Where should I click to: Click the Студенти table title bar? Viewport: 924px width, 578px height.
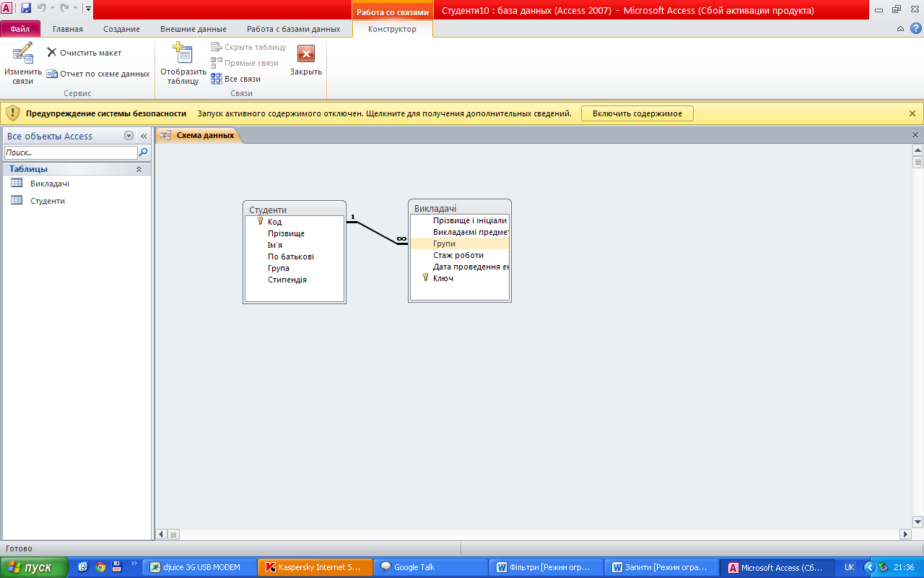pos(295,210)
